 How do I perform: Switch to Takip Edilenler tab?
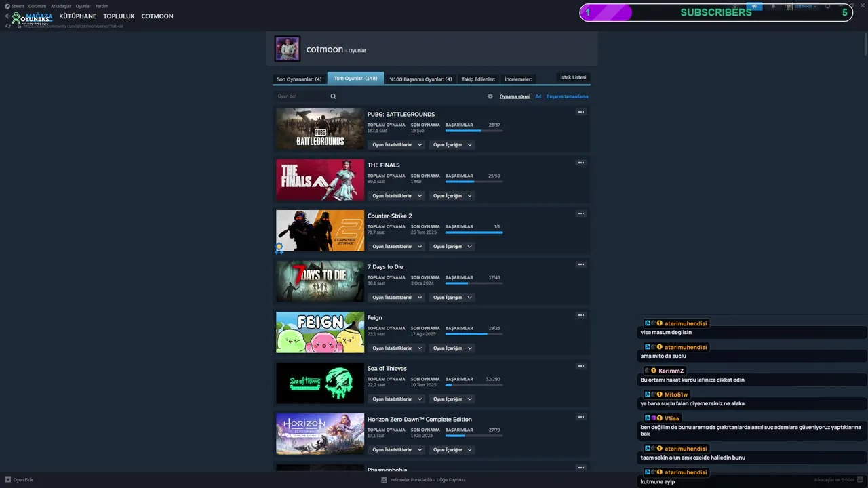(x=479, y=79)
